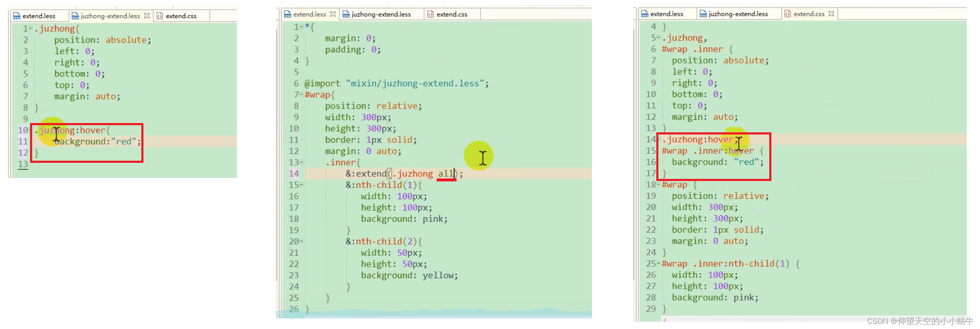Close extend.css tab in right editor
The height and width of the screenshot is (329, 980).
[x=831, y=14]
